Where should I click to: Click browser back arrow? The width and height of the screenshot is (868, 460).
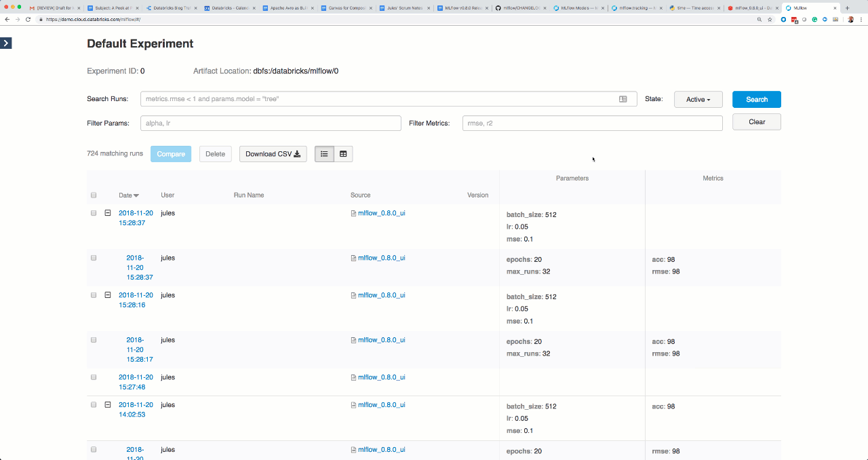[7, 20]
